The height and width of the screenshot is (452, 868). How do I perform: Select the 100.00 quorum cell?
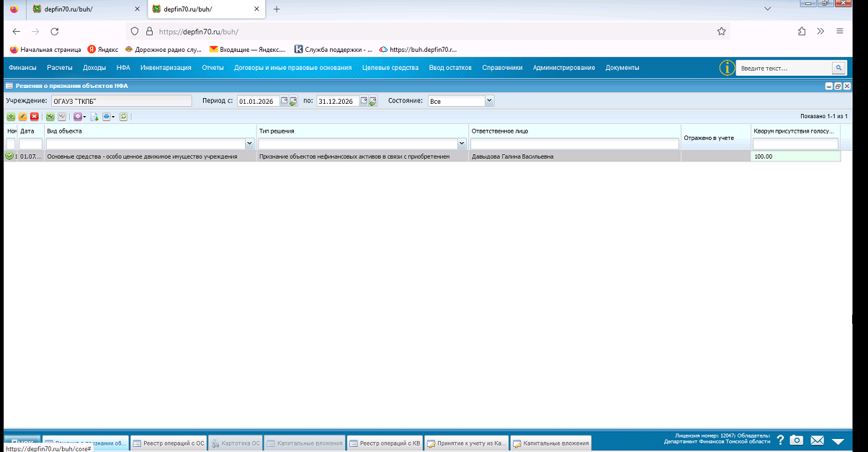tap(795, 156)
